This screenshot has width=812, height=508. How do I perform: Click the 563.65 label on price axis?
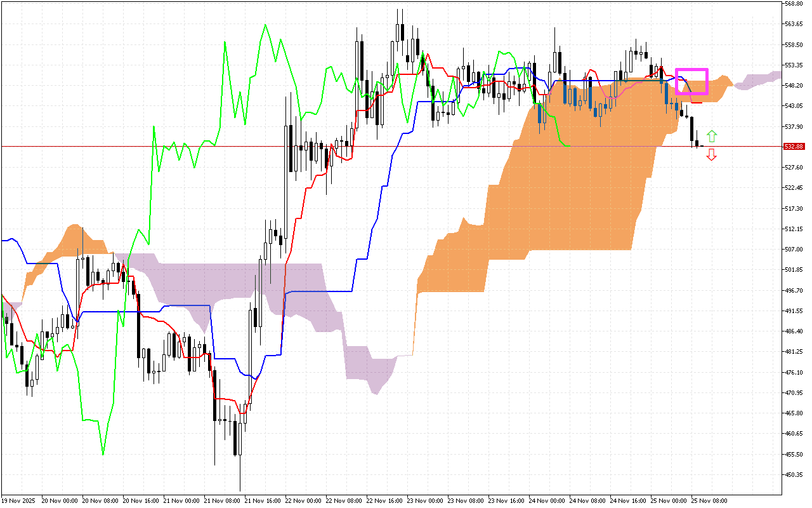[x=794, y=24]
